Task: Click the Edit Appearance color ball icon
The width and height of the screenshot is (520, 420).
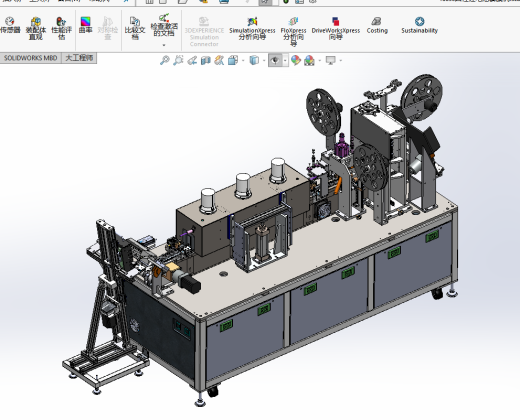Action: 295,60
